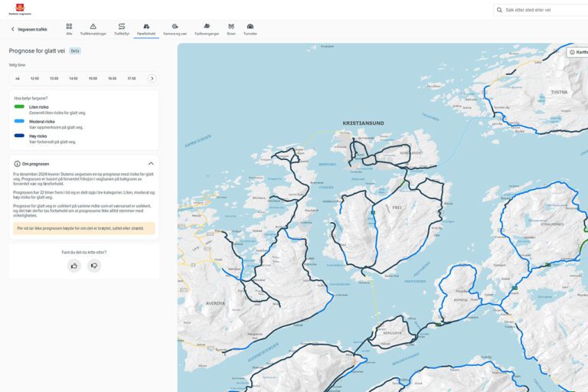588x392 pixels.
Task: Collapse the Om prognosen section
Action: pyautogui.click(x=151, y=163)
